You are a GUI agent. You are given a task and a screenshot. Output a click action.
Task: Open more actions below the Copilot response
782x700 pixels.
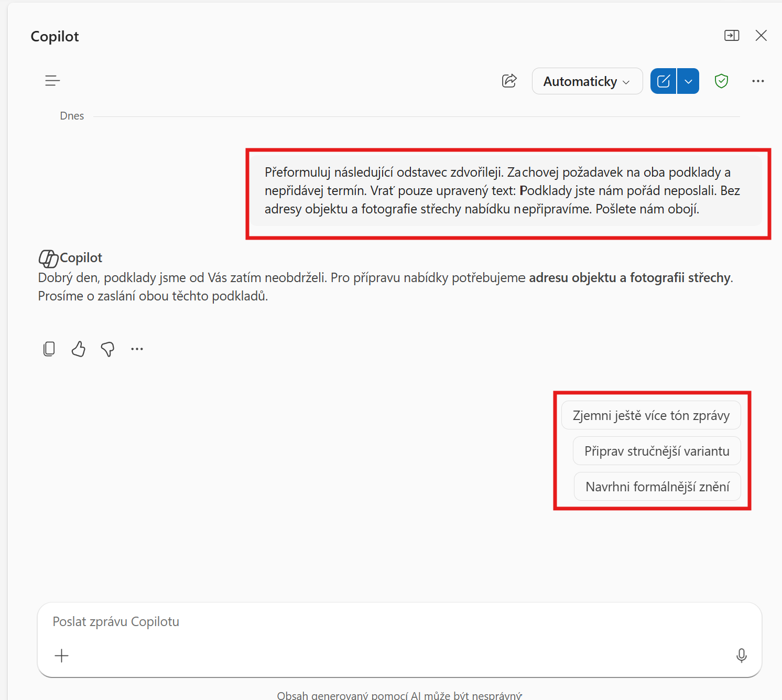[137, 349]
